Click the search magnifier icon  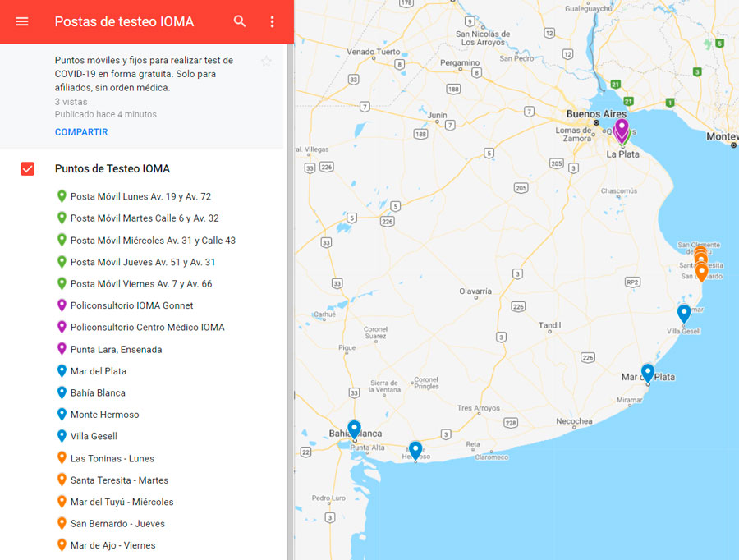tap(240, 21)
